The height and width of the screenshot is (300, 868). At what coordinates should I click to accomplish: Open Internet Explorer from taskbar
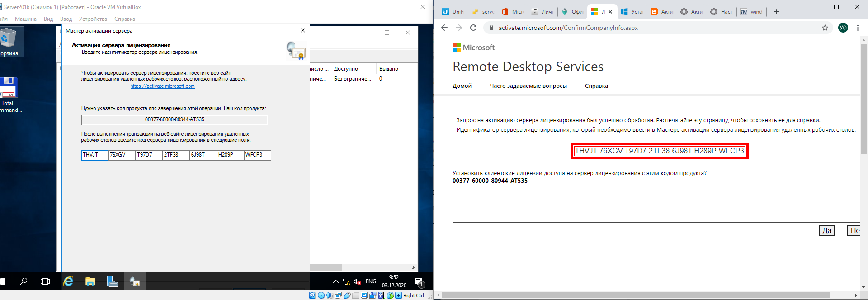coord(68,281)
